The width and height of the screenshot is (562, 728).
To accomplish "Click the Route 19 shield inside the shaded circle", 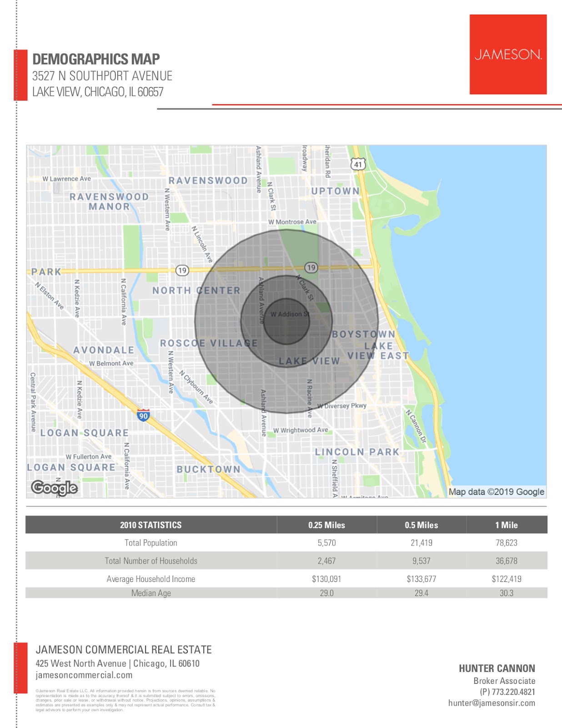I will (x=311, y=268).
